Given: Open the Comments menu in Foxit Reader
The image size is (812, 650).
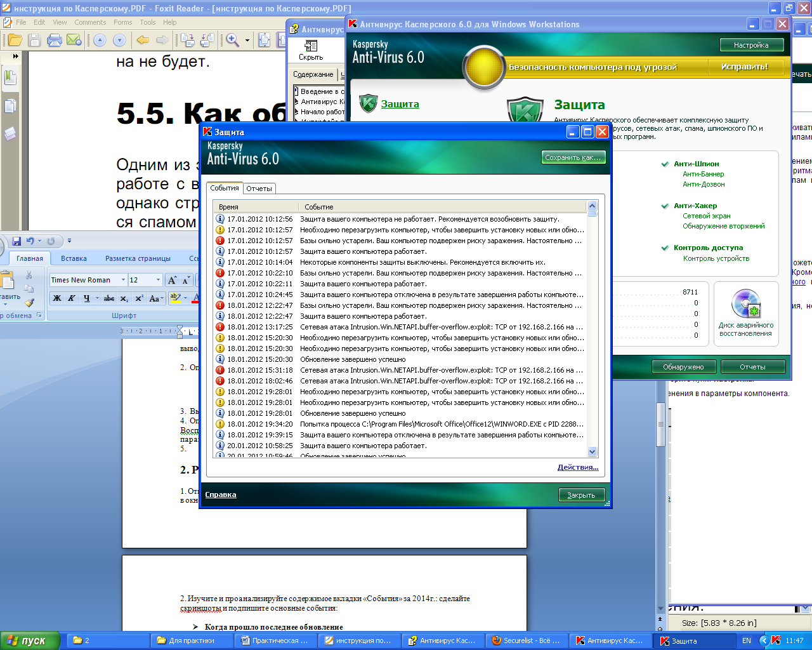Looking at the screenshot, I should tap(90, 22).
